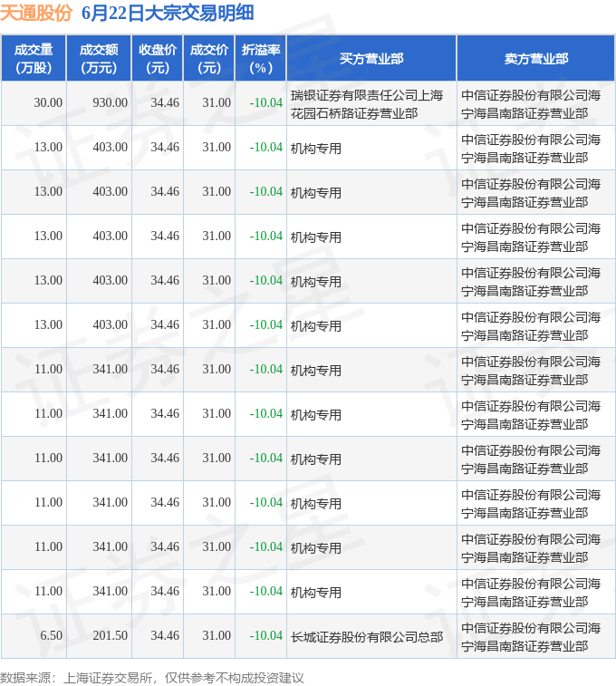
Task: Select the 成交额(万元) column header
Action: pyautogui.click(x=99, y=59)
